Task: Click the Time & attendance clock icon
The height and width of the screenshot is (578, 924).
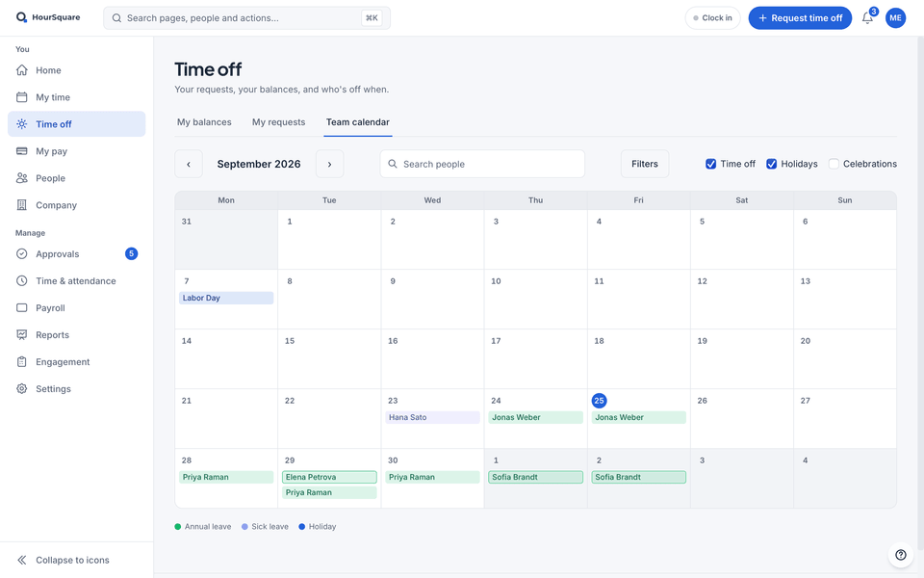Action: coord(22,280)
